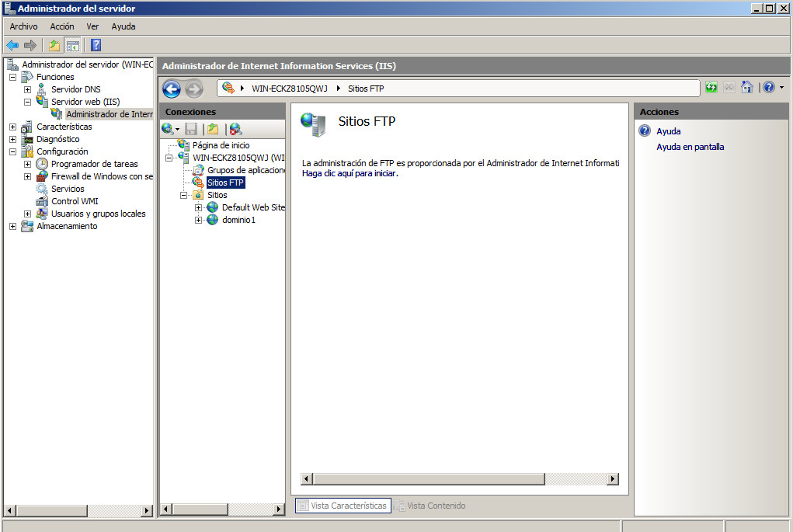Click the blue help icon in main toolbar
793x532 pixels.
pyautogui.click(x=96, y=45)
